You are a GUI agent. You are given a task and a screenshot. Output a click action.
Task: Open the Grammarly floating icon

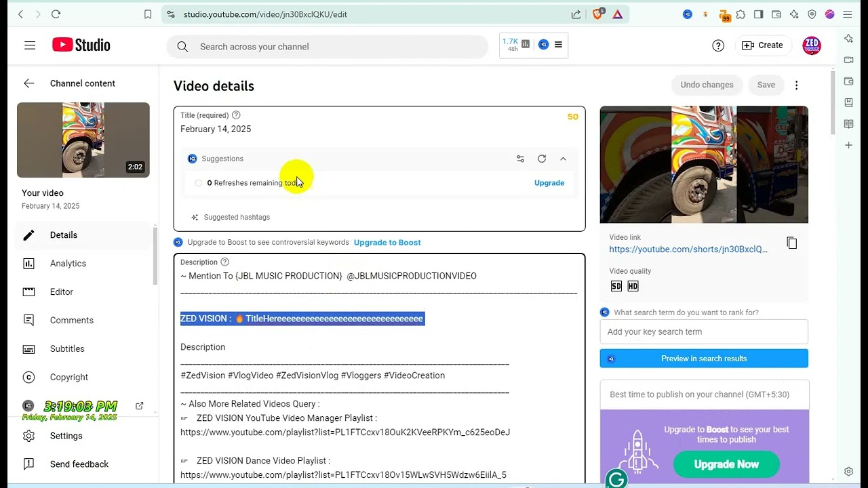tap(616, 479)
